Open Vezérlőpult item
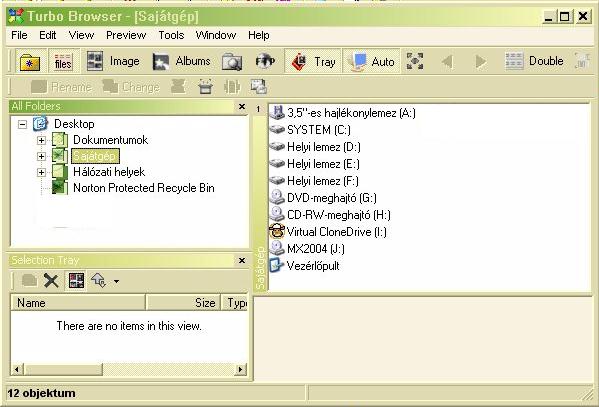This screenshot has width=599, height=407. click(x=304, y=266)
